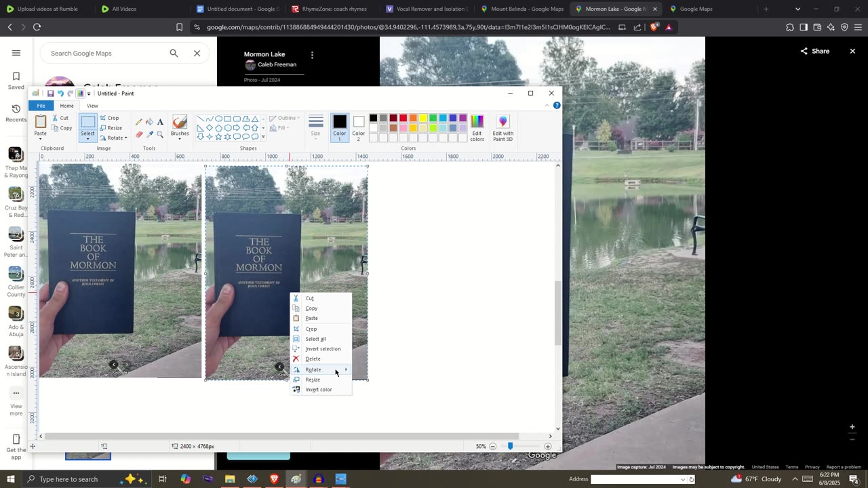
Task: Click the Redo arrow in Paint title bar
Action: pyautogui.click(x=70, y=94)
